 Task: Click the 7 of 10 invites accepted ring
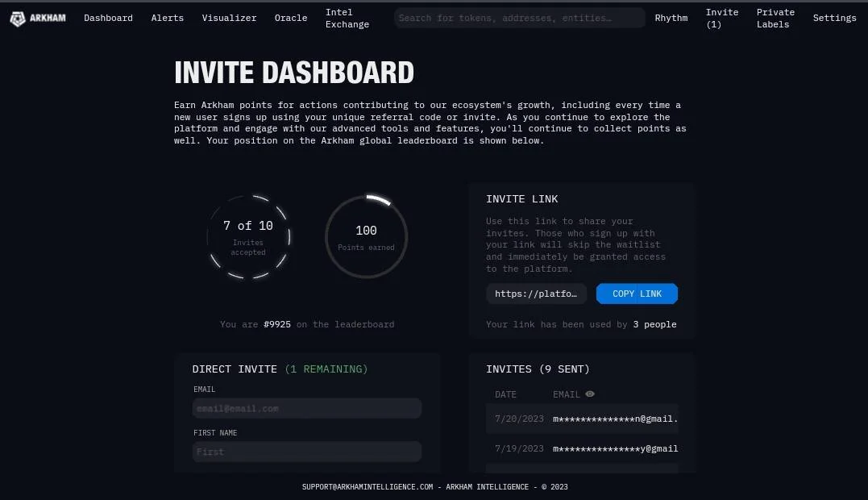point(248,237)
